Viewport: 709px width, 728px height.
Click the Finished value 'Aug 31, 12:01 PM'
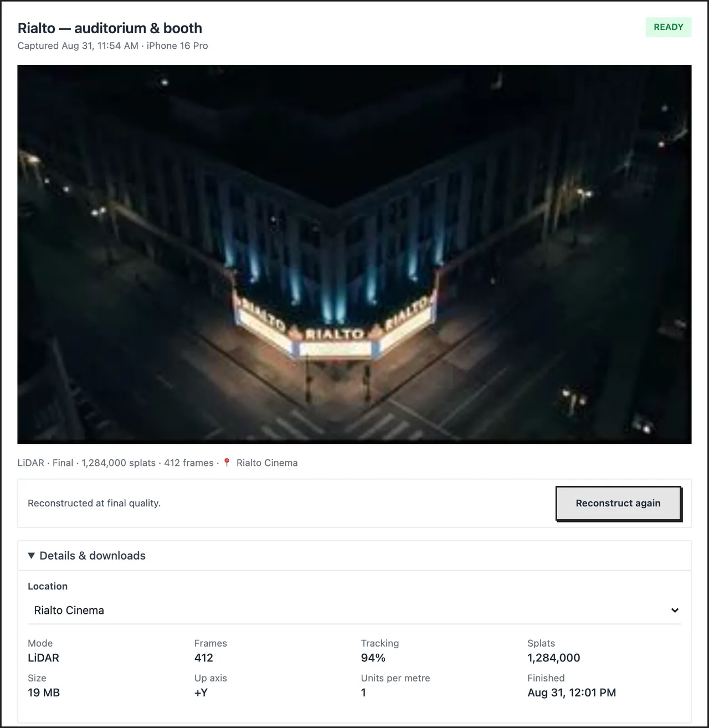point(572,693)
